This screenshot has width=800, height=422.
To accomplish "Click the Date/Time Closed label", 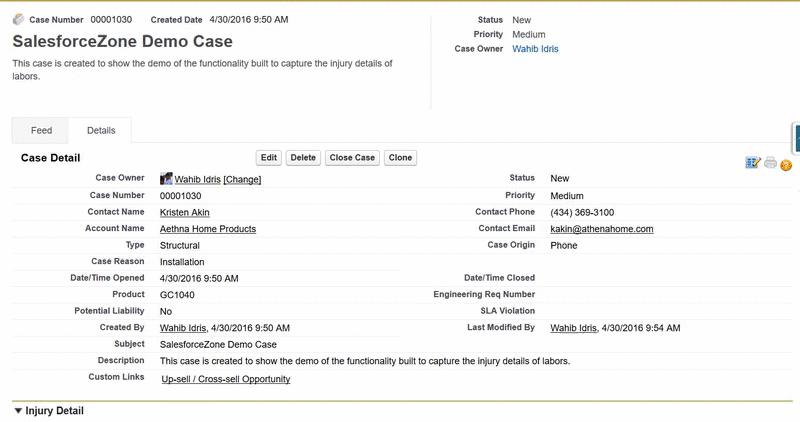I will (499, 278).
